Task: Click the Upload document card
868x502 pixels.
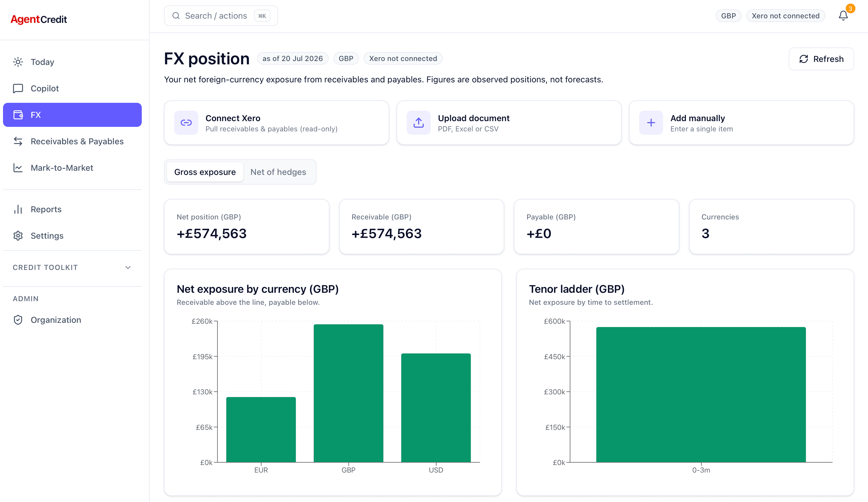Action: point(509,123)
